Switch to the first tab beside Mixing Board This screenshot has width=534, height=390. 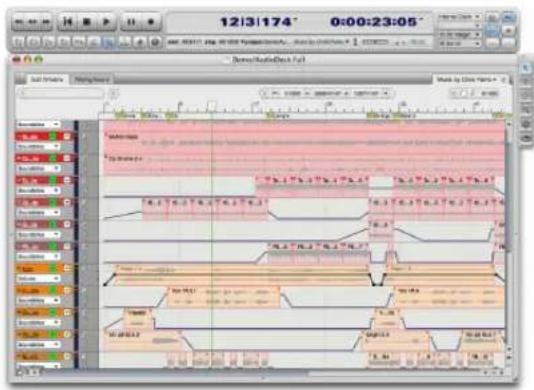47,80
